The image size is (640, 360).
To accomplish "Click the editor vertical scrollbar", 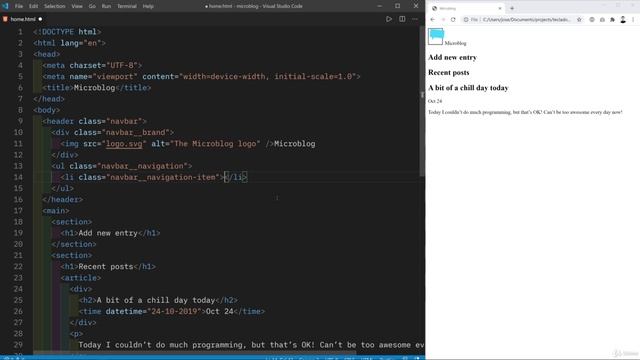I will pyautogui.click(x=422, y=102).
